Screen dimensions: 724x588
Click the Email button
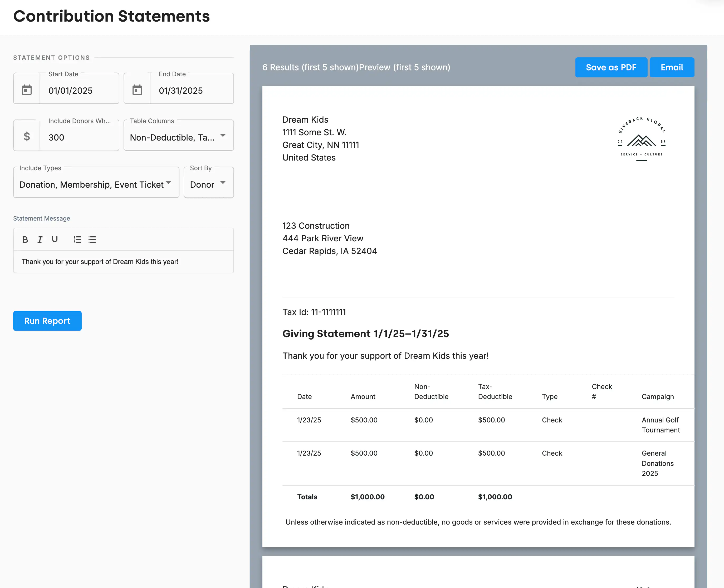coord(672,67)
